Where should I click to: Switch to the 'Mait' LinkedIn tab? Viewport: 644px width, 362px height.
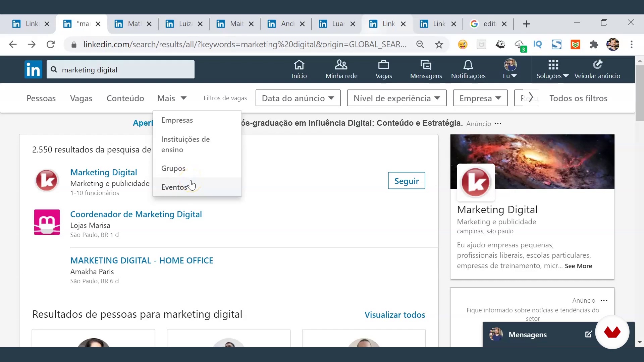coord(234,24)
